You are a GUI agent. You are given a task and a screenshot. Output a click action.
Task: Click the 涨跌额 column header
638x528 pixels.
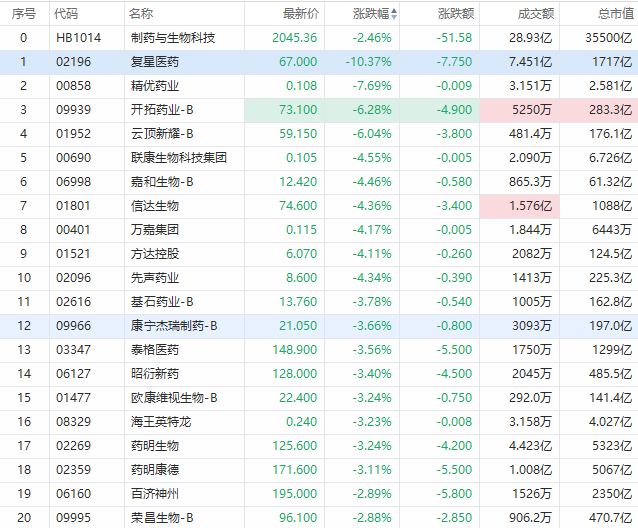[456, 14]
